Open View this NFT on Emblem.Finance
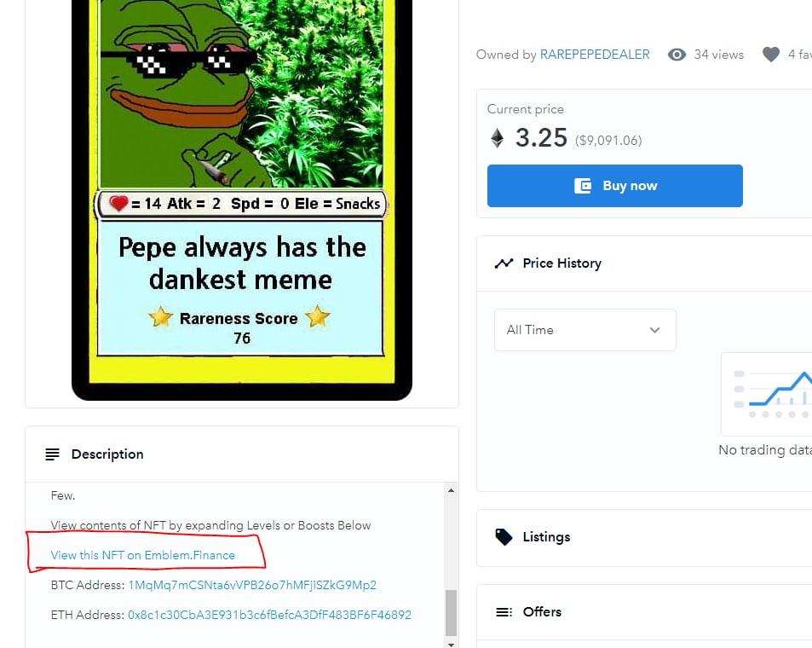Viewport: 812px width, 648px height. click(x=143, y=555)
